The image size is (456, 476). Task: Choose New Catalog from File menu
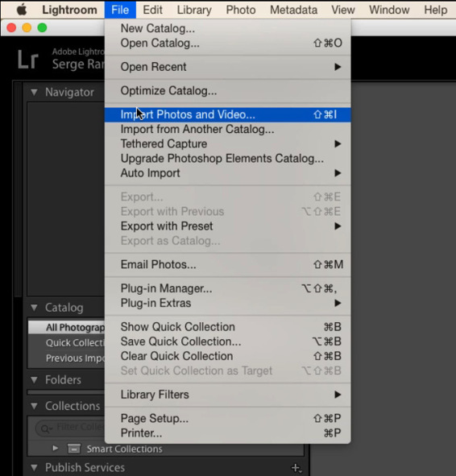[228, 28]
